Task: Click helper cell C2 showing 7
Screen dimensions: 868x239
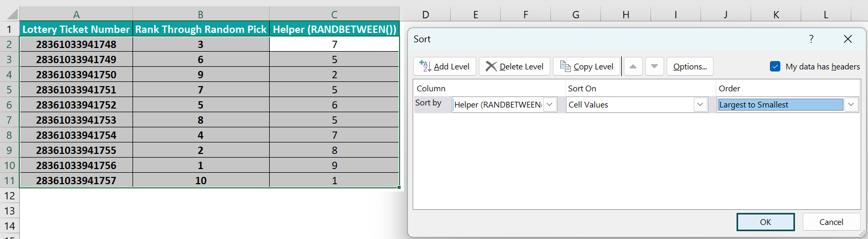Action: coord(334,44)
